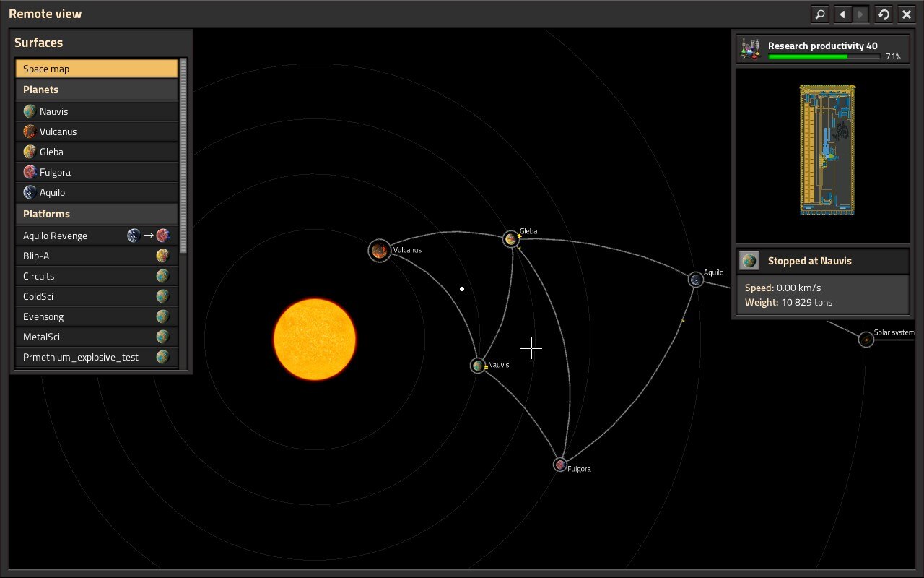Click the Vulcanus globe icon in Surfaces list
This screenshot has height=578, width=924.
[30, 131]
